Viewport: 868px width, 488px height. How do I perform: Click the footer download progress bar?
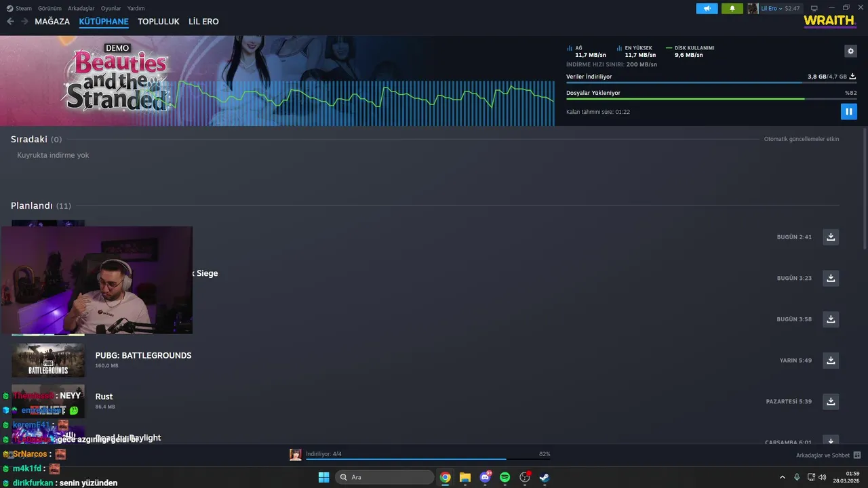coord(428,459)
